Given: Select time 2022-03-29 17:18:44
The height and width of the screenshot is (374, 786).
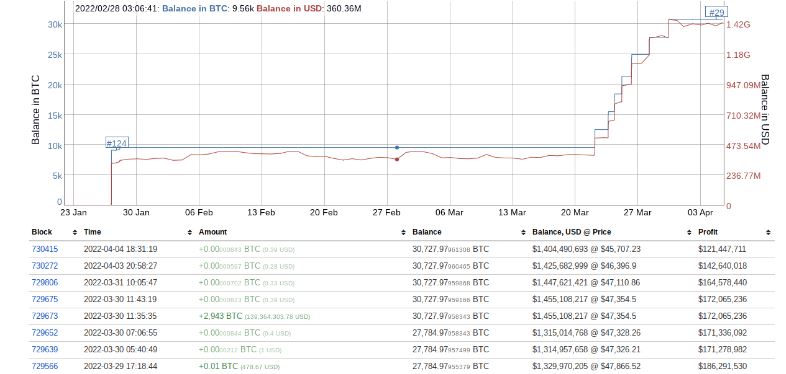Looking at the screenshot, I should [120, 366].
